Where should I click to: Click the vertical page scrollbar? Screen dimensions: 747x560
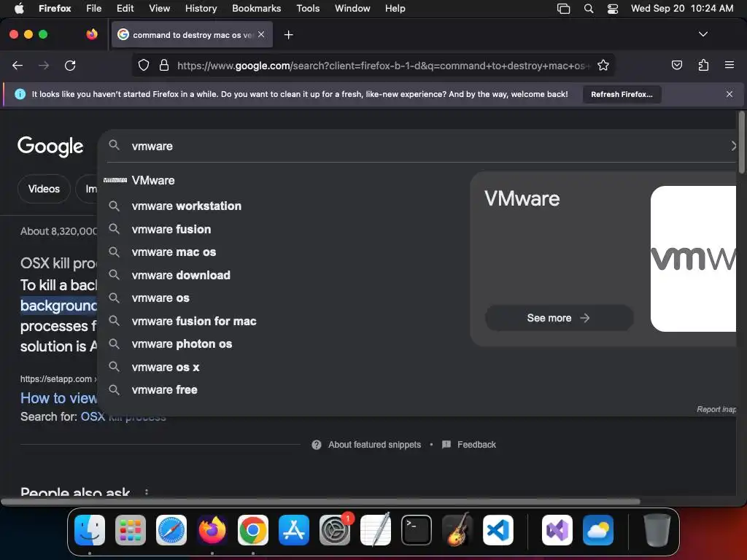point(741,142)
